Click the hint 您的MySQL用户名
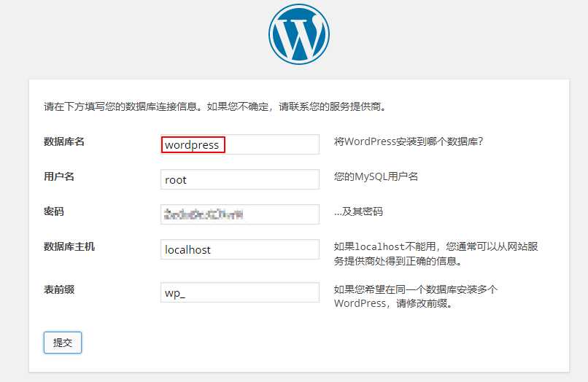 tap(376, 176)
